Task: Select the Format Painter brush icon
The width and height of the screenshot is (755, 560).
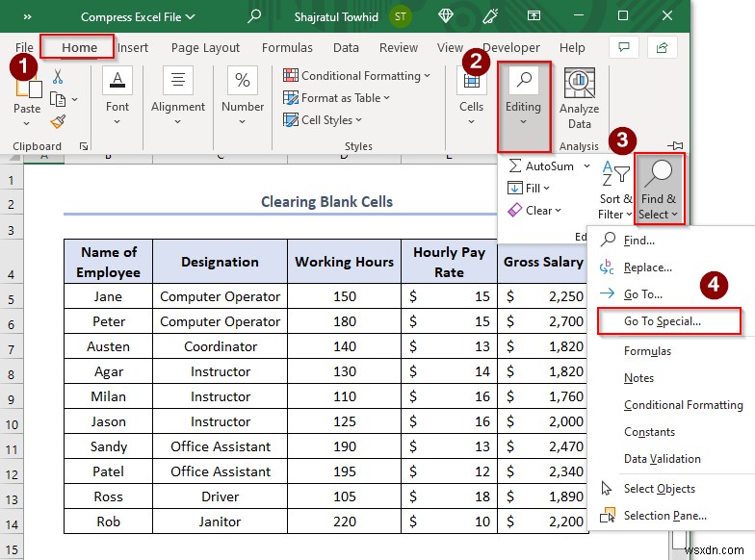Action: coord(58,121)
